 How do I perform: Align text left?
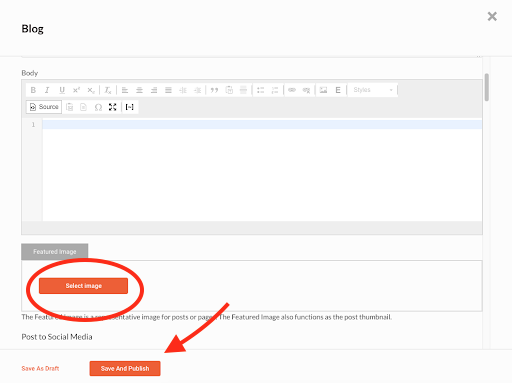coord(125,90)
